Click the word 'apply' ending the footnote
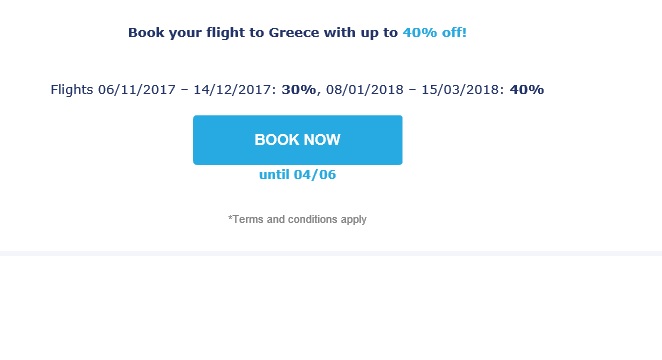Image resolution: width=662 pixels, height=360 pixels. (x=354, y=220)
